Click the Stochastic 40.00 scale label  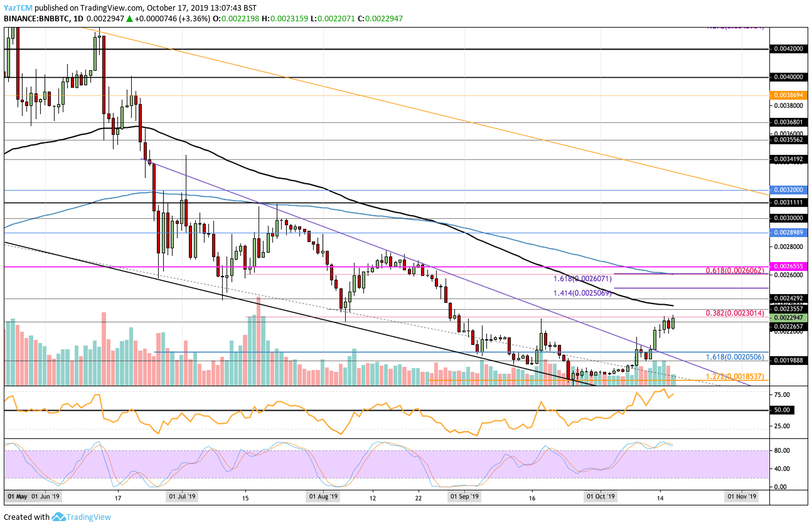tap(782, 468)
